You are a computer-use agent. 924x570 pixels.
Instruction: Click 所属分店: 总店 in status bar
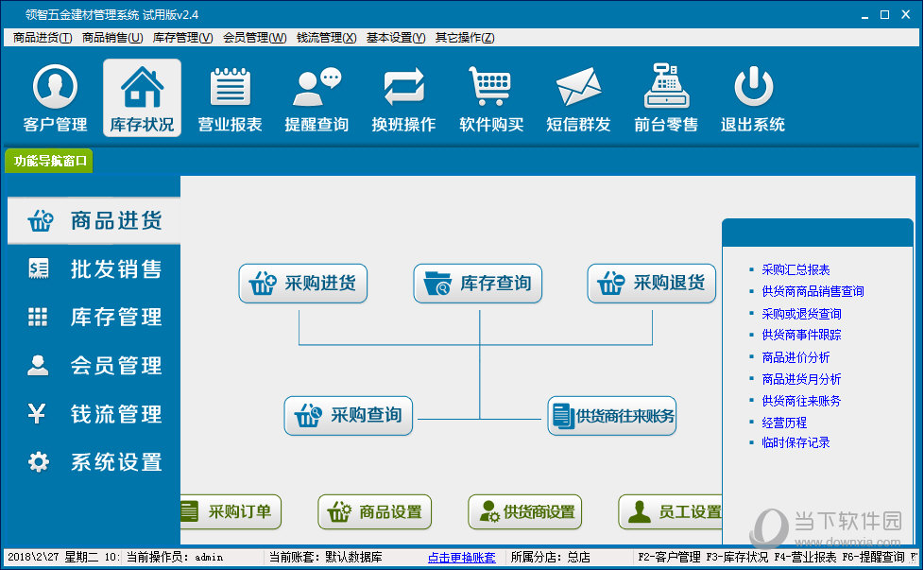click(x=551, y=557)
